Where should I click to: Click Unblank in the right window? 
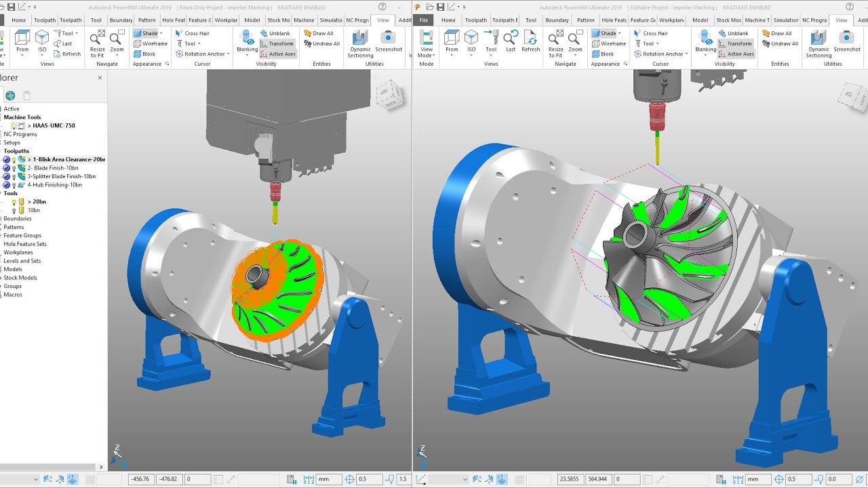click(733, 33)
